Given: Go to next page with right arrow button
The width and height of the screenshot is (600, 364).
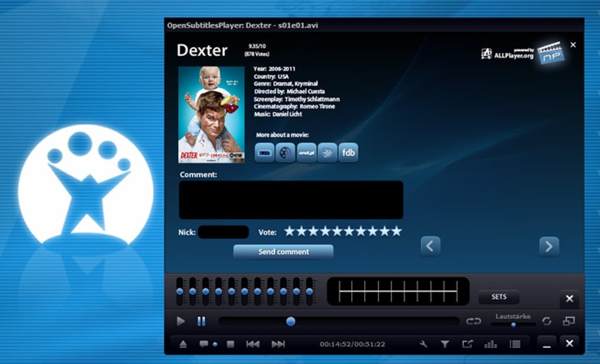Looking at the screenshot, I should pyautogui.click(x=549, y=246).
